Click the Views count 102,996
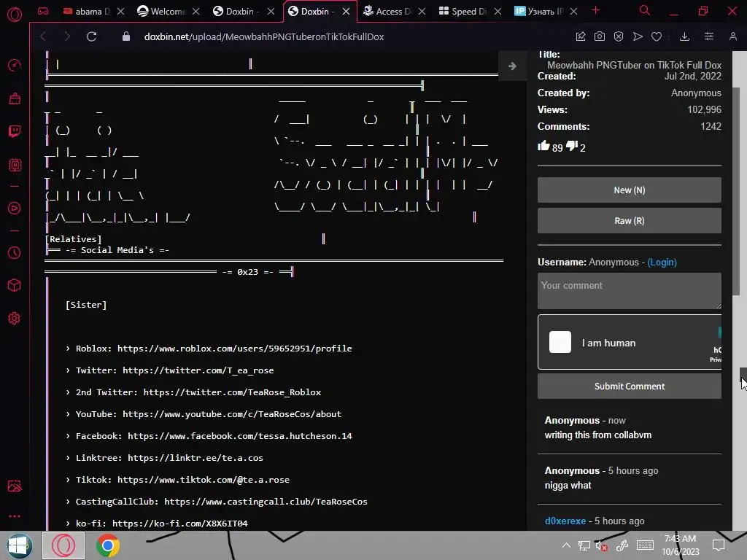747x560 pixels. tap(704, 109)
